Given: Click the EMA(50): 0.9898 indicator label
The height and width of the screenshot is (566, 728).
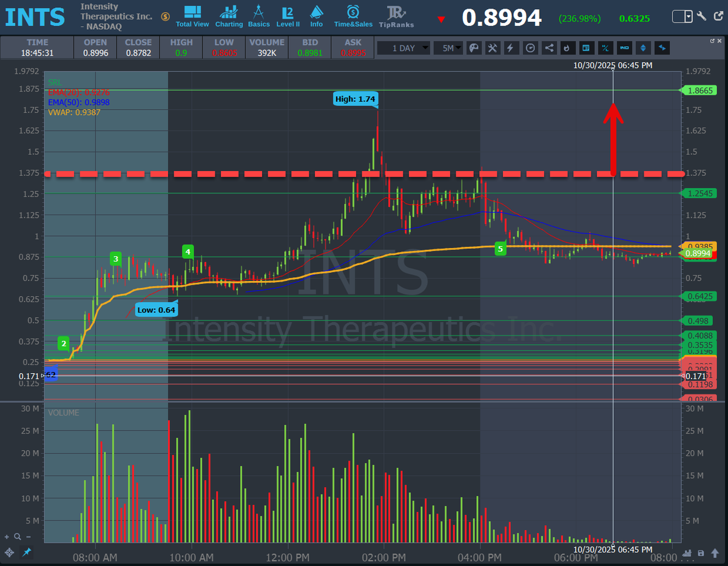Looking at the screenshot, I should point(78,103).
